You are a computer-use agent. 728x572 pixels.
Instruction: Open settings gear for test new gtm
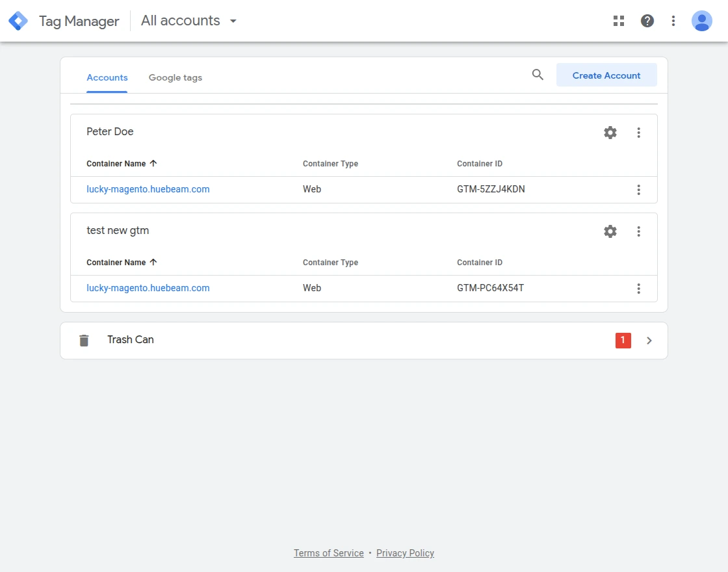[610, 231]
